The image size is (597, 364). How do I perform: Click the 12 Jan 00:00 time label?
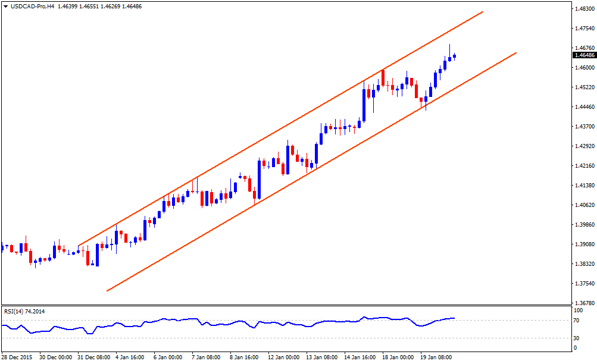283,357
